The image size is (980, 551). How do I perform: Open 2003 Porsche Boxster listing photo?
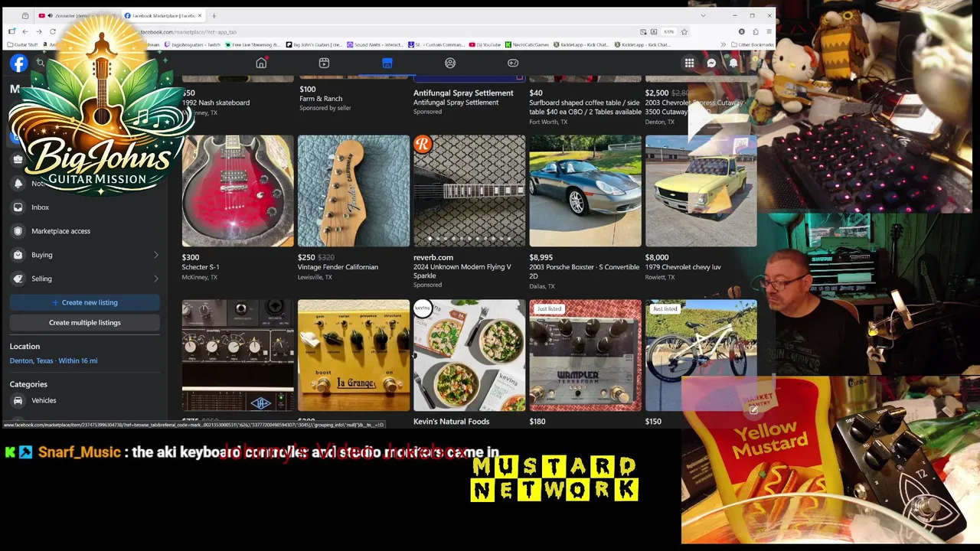point(585,191)
